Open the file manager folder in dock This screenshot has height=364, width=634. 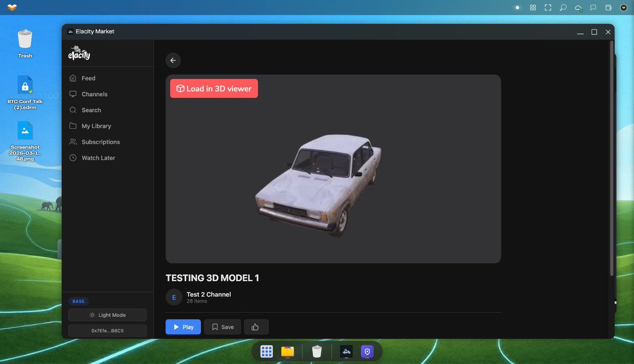287,351
